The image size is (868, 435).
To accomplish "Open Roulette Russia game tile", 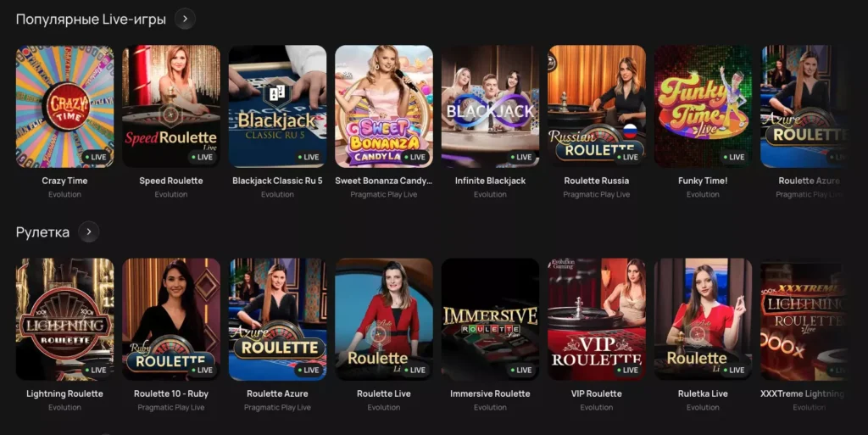I will point(597,106).
